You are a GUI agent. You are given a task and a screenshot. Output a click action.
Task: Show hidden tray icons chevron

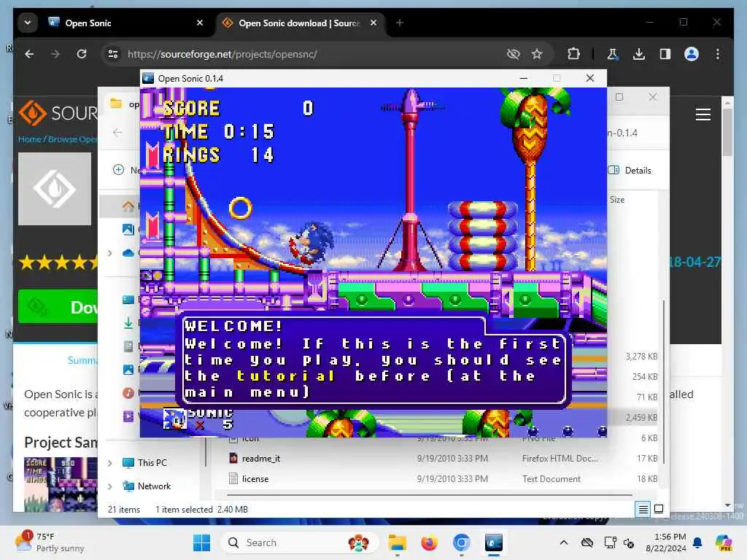coord(564,542)
